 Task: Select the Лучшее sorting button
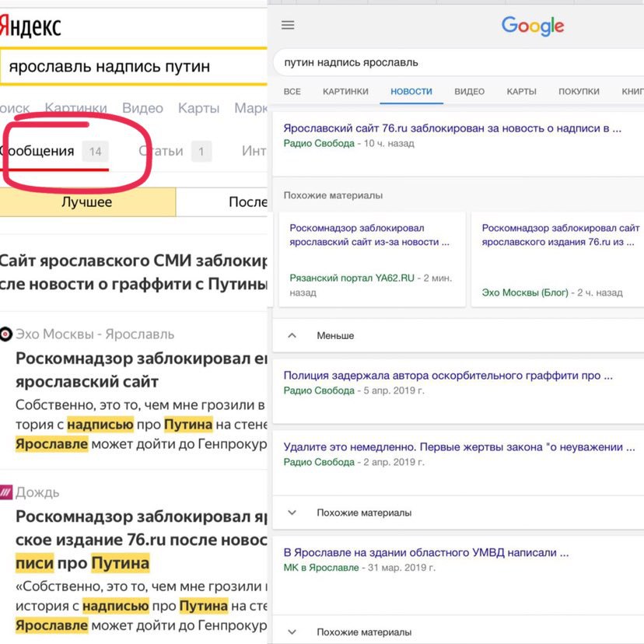87,202
